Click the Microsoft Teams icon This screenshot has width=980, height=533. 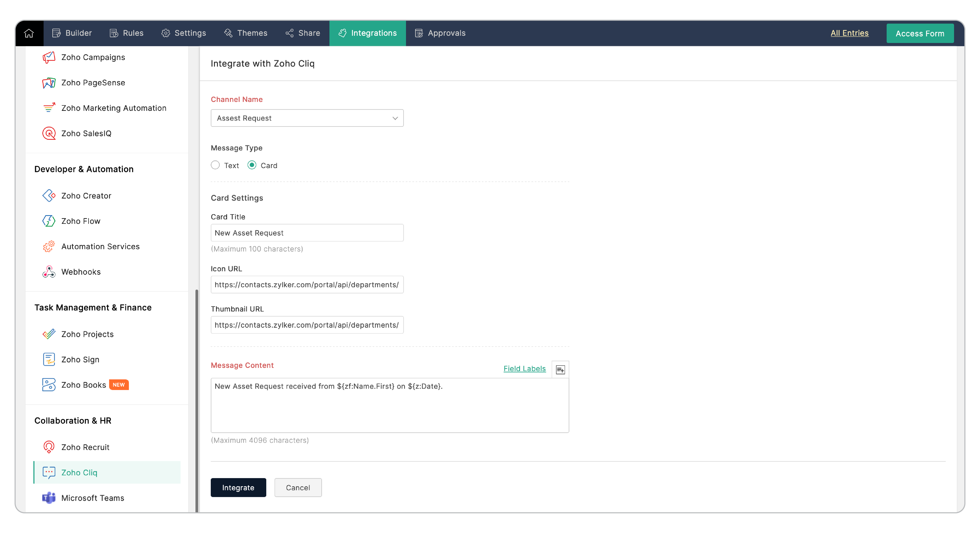pos(49,498)
